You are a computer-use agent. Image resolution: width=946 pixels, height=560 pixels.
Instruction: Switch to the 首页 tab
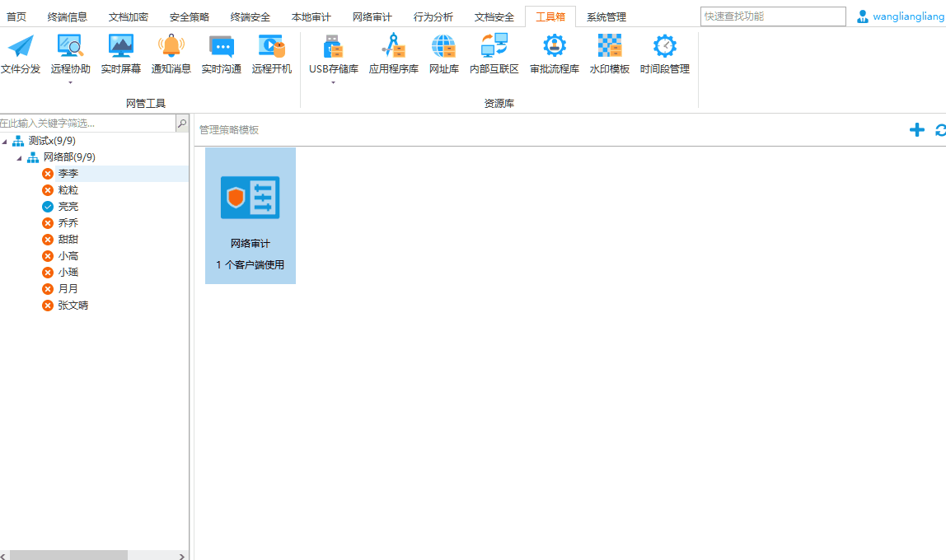(x=16, y=16)
